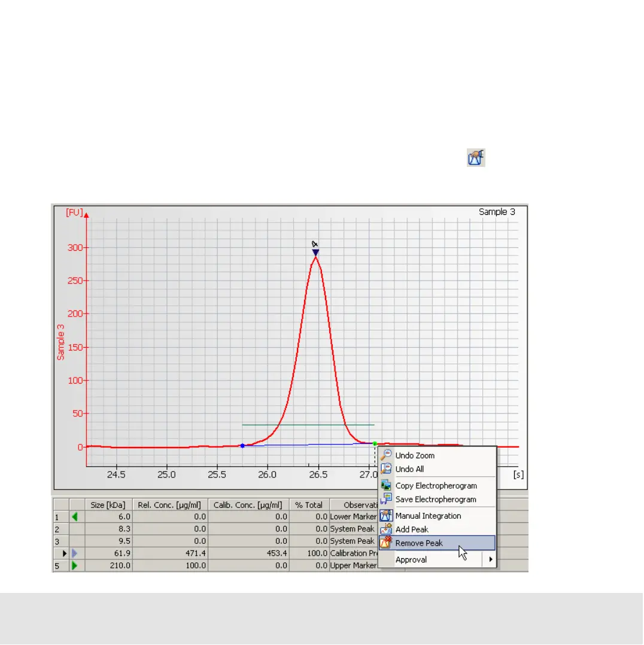
Task: Select Add Peak in the context menu
Action: pyautogui.click(x=438, y=530)
